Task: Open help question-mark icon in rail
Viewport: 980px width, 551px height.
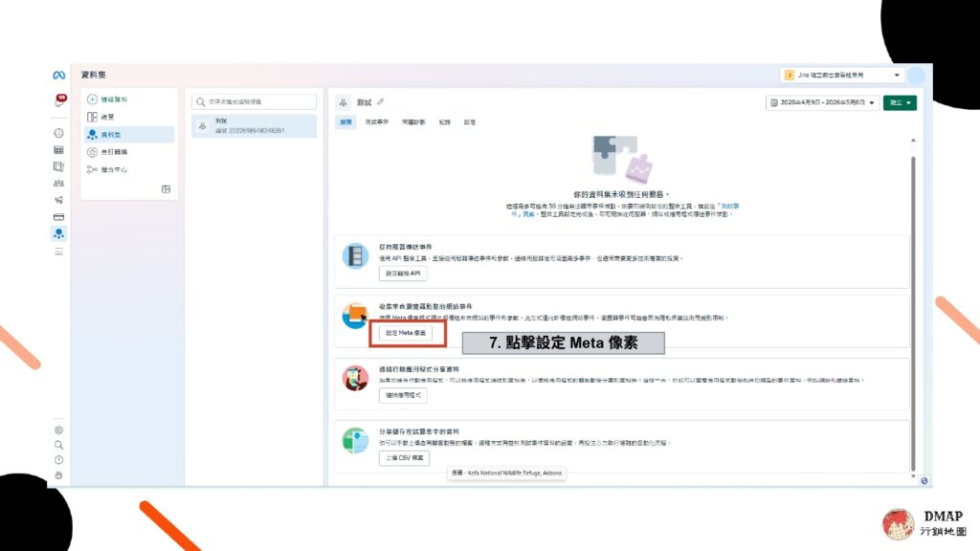Action: 58,460
